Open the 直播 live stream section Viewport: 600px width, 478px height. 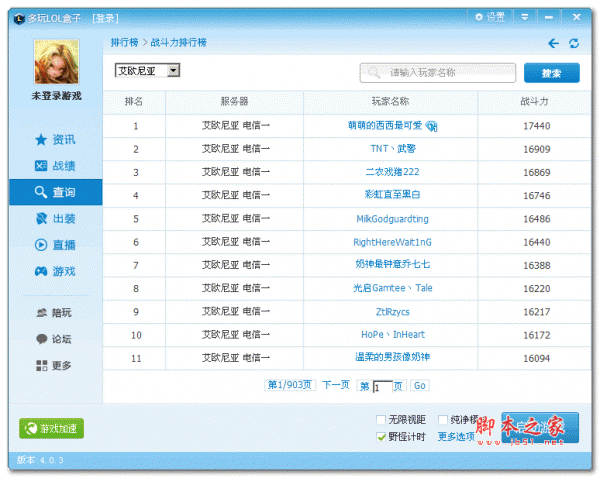[x=55, y=245]
